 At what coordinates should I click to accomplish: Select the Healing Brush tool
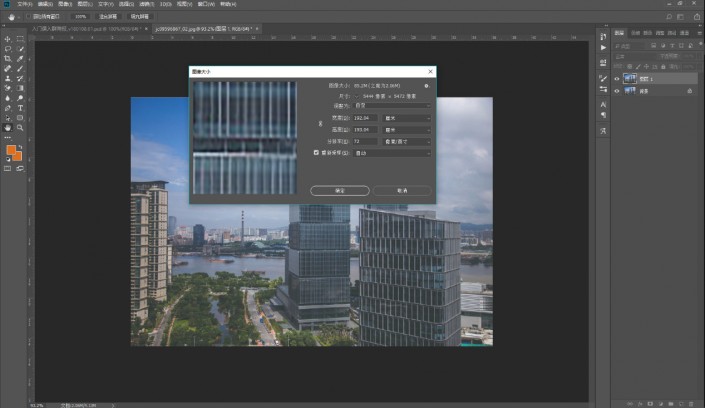click(8, 69)
